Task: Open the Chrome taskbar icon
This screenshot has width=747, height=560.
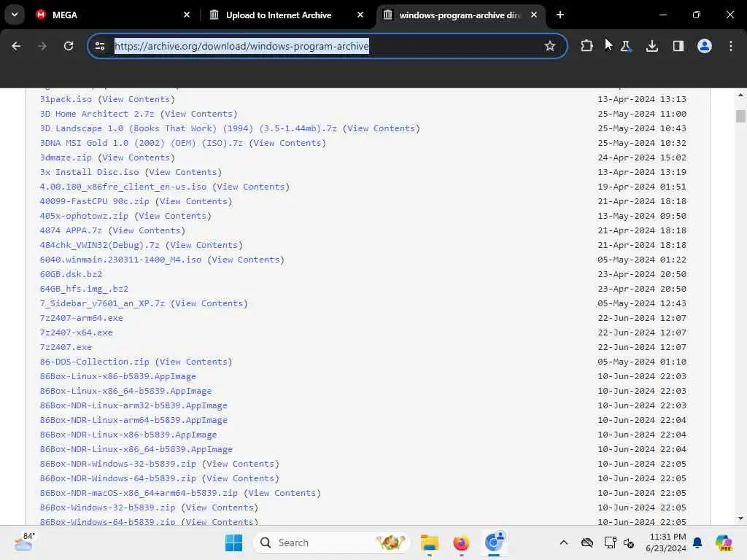Action: click(494, 542)
